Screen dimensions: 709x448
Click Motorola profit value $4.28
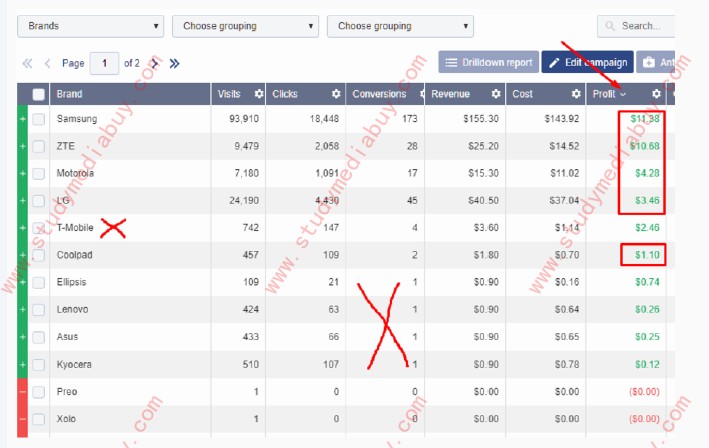click(x=647, y=173)
